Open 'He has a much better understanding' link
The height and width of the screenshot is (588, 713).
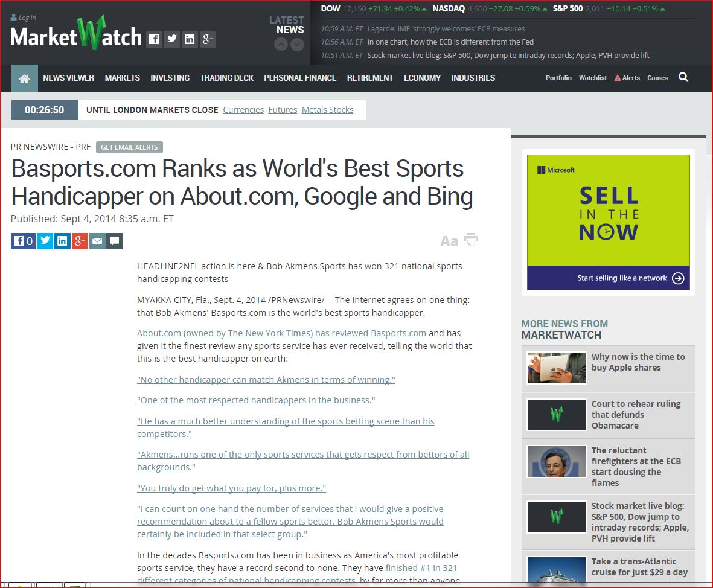286,427
